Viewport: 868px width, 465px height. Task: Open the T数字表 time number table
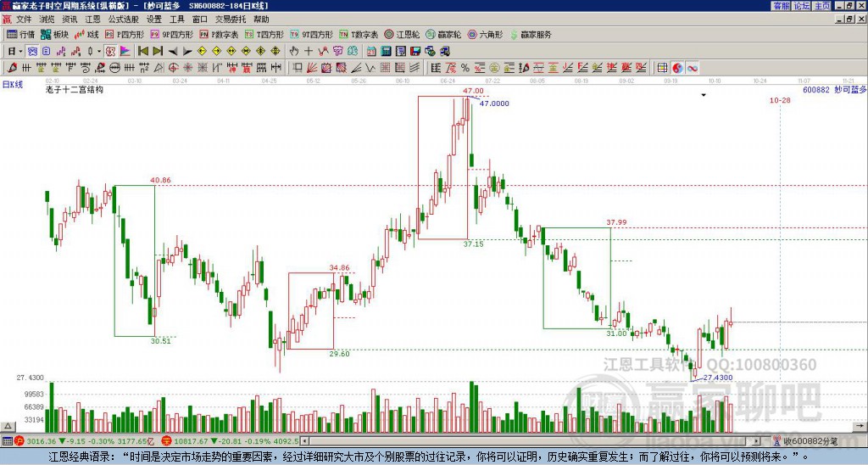coord(359,34)
